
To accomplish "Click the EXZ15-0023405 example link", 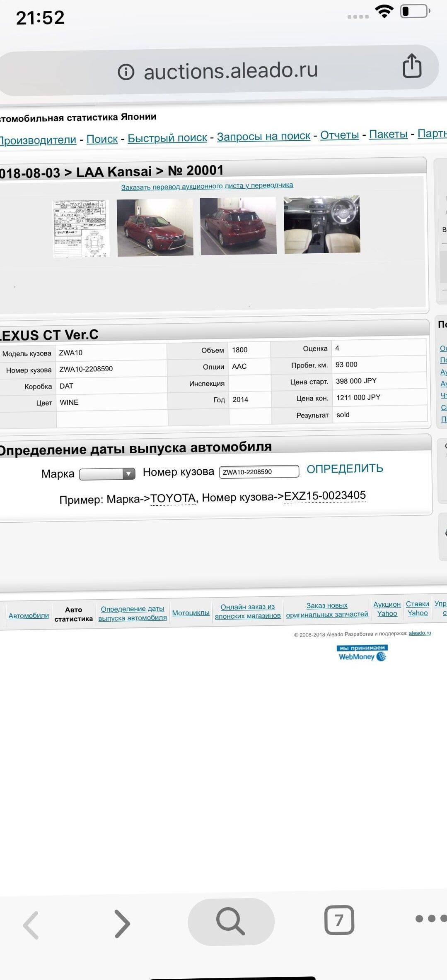I will (x=325, y=495).
